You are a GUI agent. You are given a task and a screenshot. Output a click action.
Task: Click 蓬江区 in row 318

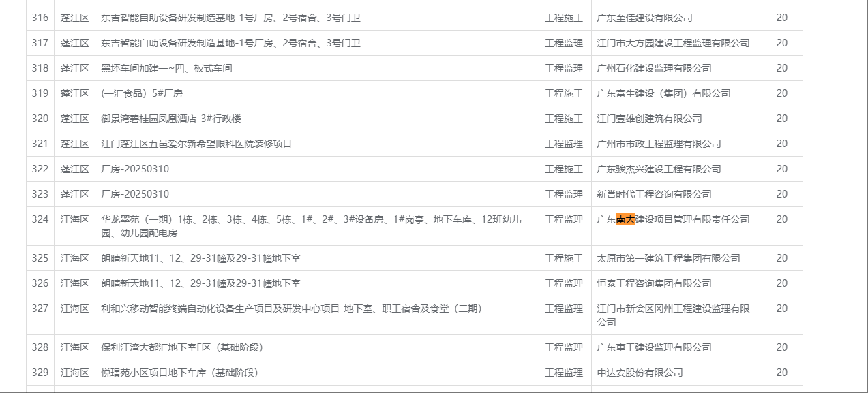pos(74,68)
